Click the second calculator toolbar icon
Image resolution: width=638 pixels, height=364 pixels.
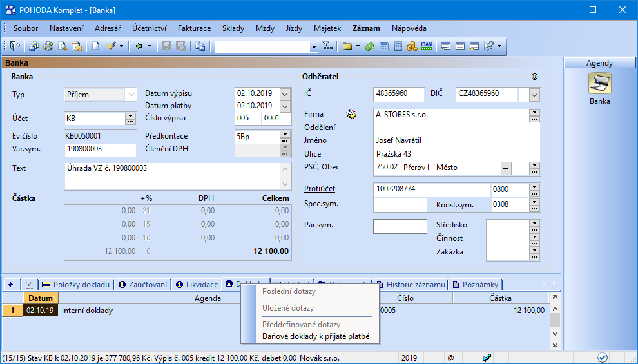[x=398, y=46]
